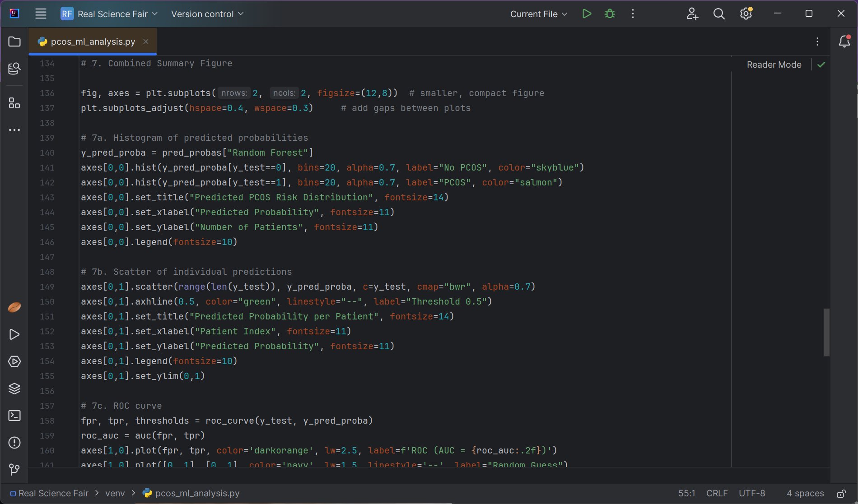Click the editor vertical scrollbar thumb
This screenshot has height=504, width=858.
pyautogui.click(x=826, y=332)
